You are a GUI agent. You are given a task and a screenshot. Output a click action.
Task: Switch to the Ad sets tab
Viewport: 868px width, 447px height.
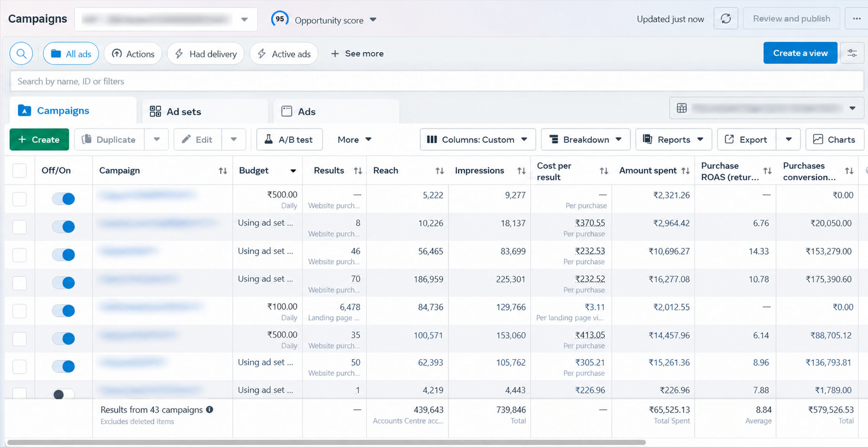click(205, 111)
